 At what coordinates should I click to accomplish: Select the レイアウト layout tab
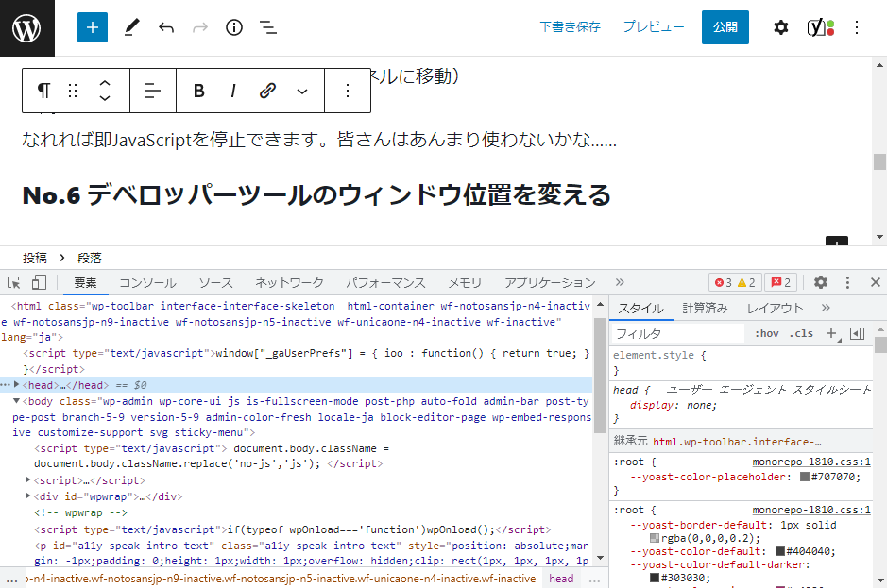pyautogui.click(x=775, y=308)
